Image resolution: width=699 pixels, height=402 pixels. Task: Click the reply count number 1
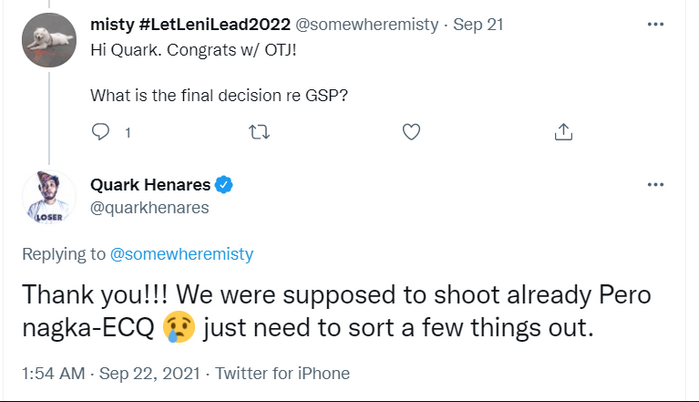pos(127,132)
